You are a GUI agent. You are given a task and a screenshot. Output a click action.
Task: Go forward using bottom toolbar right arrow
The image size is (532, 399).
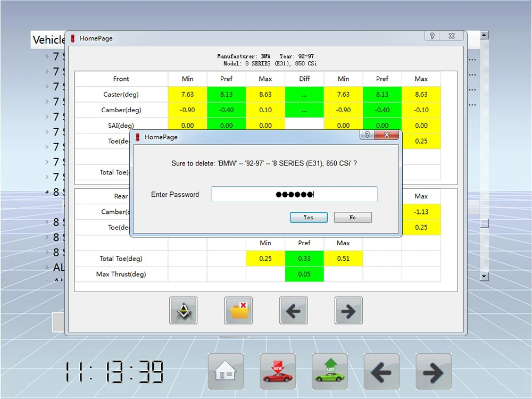(434, 371)
